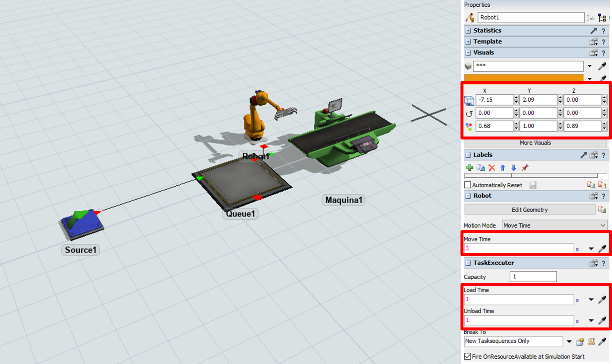Click help question mark for Statistics section
612x364 pixels.
603,31
